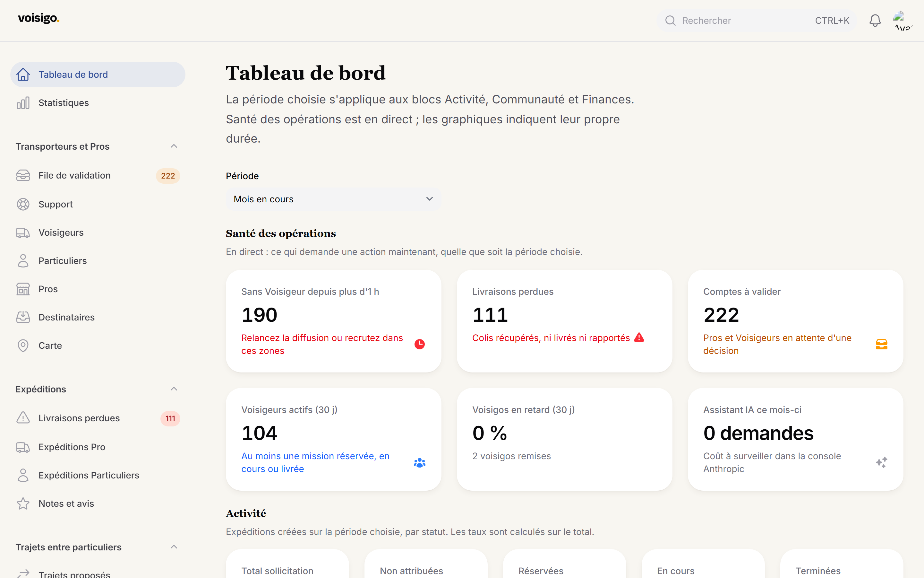Click the voisigo logo

[38, 18]
